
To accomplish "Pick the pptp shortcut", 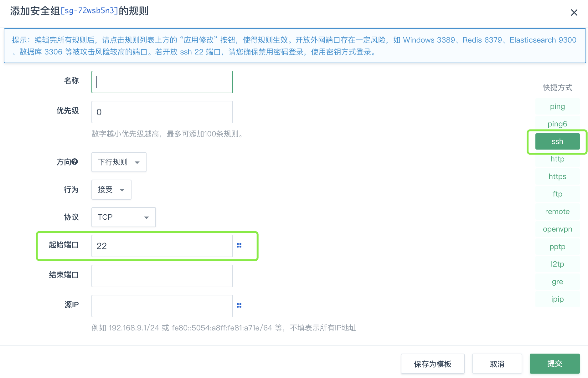I will 557,247.
